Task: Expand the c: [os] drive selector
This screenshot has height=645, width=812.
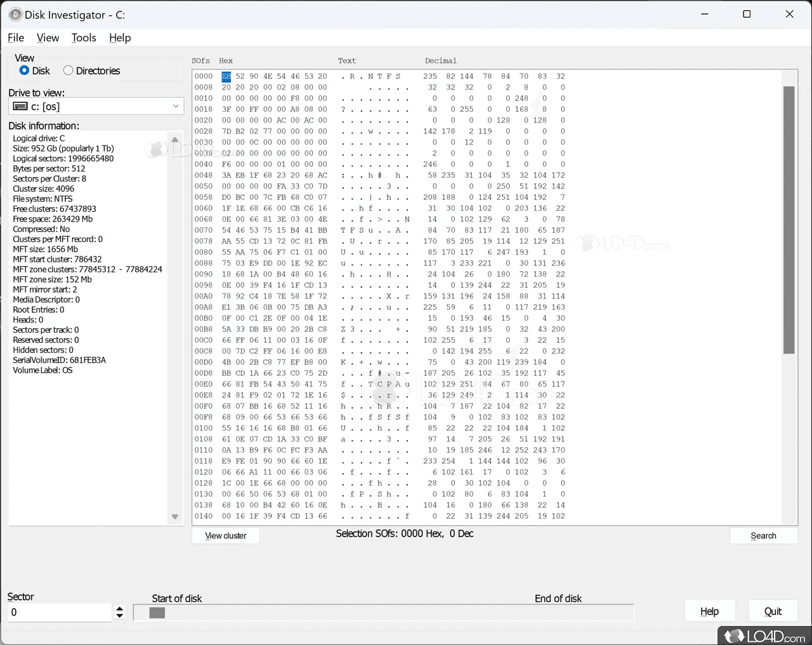Action: click(x=176, y=106)
